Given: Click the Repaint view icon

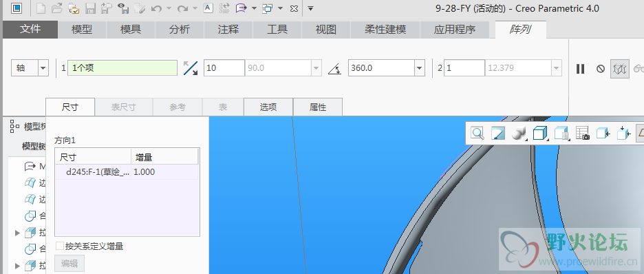Looking at the screenshot, I should pyautogui.click(x=498, y=133).
